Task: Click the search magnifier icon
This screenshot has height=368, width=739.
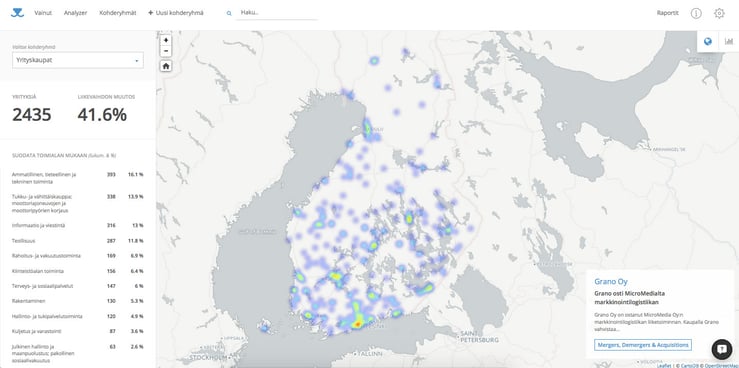Action: (x=229, y=13)
